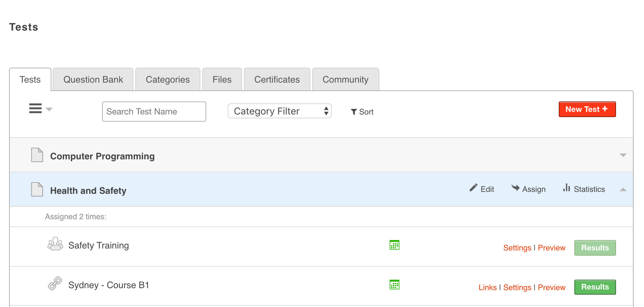This screenshot has width=644, height=307.
Task: Open Settings link for Safety Training
Action: [517, 248]
